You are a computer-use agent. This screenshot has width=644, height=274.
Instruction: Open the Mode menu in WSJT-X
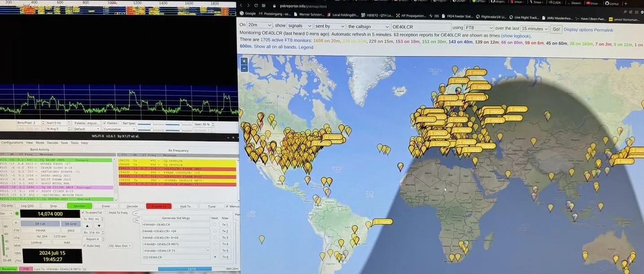[40, 143]
